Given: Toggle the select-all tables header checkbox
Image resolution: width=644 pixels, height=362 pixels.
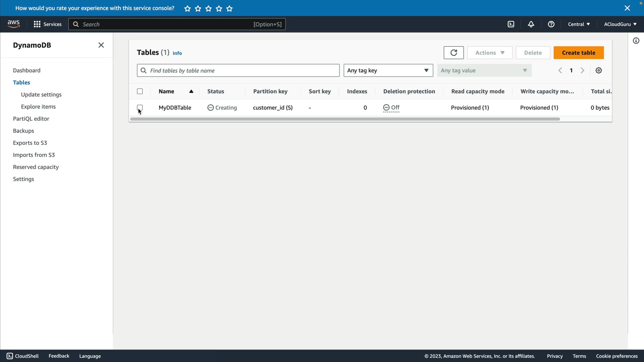Looking at the screenshot, I should click(x=140, y=91).
